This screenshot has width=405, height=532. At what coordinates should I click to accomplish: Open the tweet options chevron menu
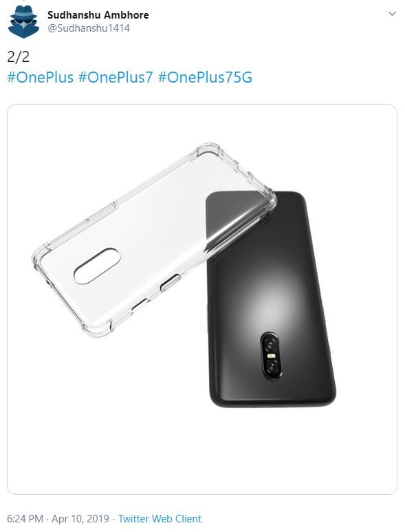pos(392,14)
